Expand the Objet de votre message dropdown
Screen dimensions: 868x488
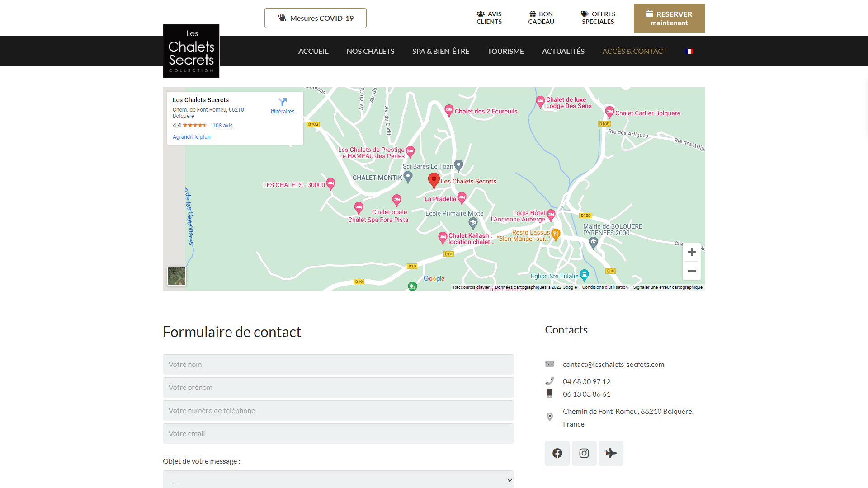coord(338,480)
